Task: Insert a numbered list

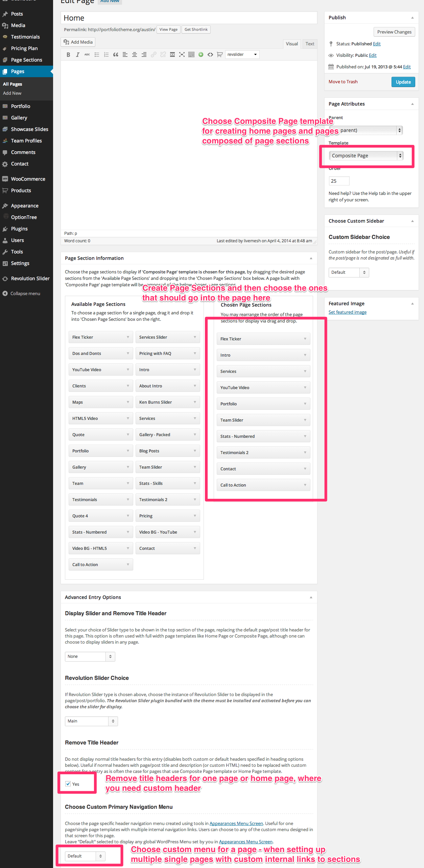Action: click(x=106, y=54)
